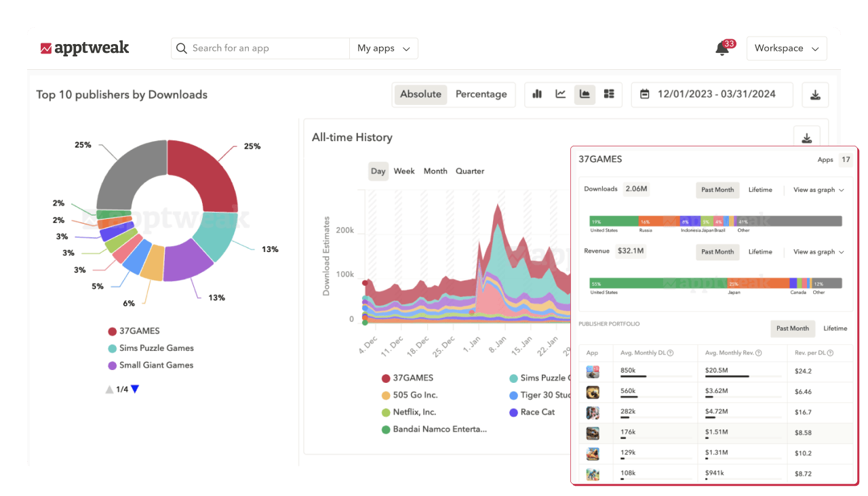The width and height of the screenshot is (868, 496).
Task: Switch downloads view to Absolute
Action: click(x=420, y=94)
